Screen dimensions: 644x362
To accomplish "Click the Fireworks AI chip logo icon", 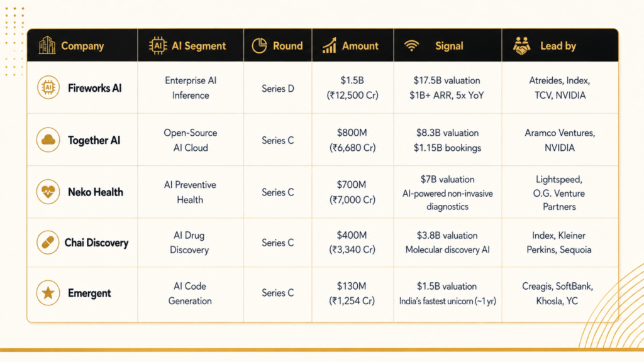I will point(48,87).
